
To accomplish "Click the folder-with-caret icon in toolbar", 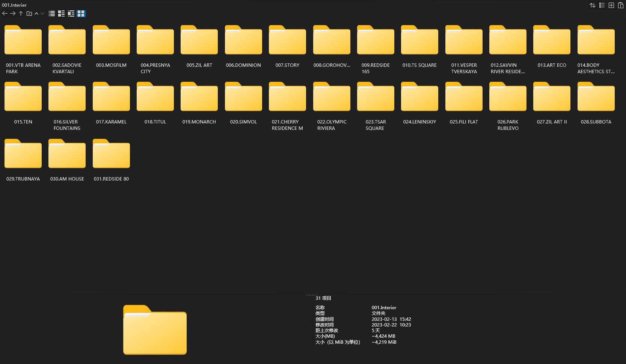I will (29, 14).
